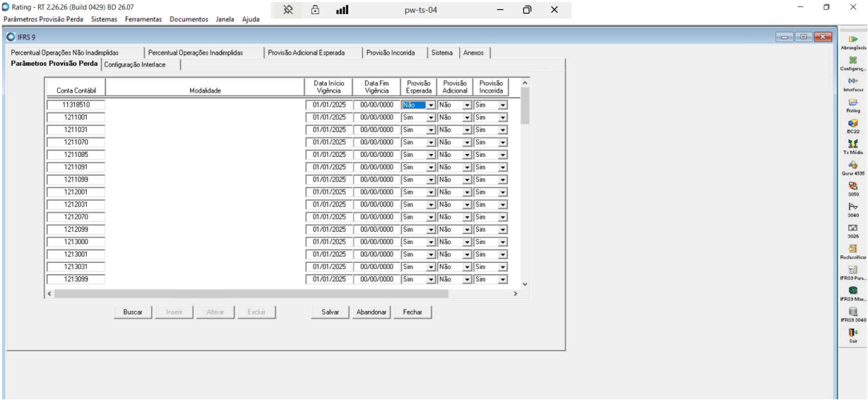Switch to Percentual Operações Inadimplidas tab
This screenshot has height=400, width=868.
(x=203, y=53)
